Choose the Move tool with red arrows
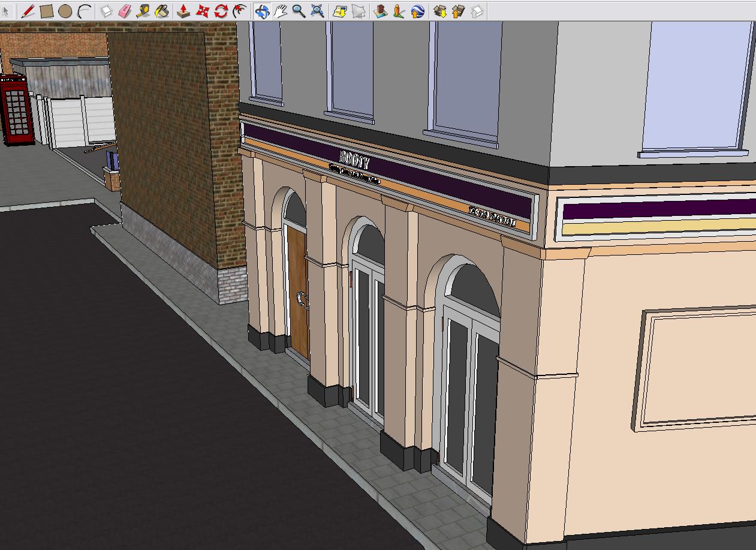 coord(203,11)
